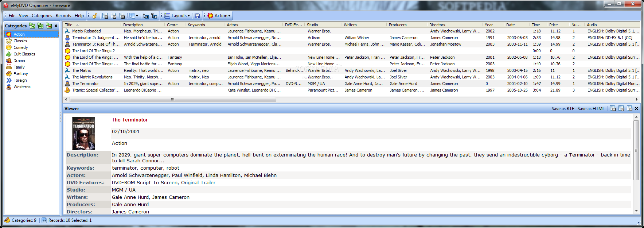Screen dimensions: 644x228
Task: Open the Records menu
Action: click(x=63, y=16)
